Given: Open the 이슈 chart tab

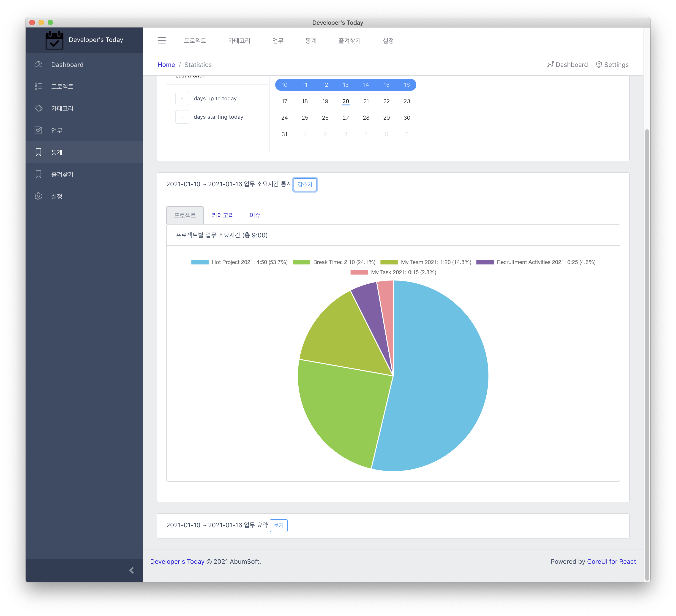Looking at the screenshot, I should click(x=255, y=215).
